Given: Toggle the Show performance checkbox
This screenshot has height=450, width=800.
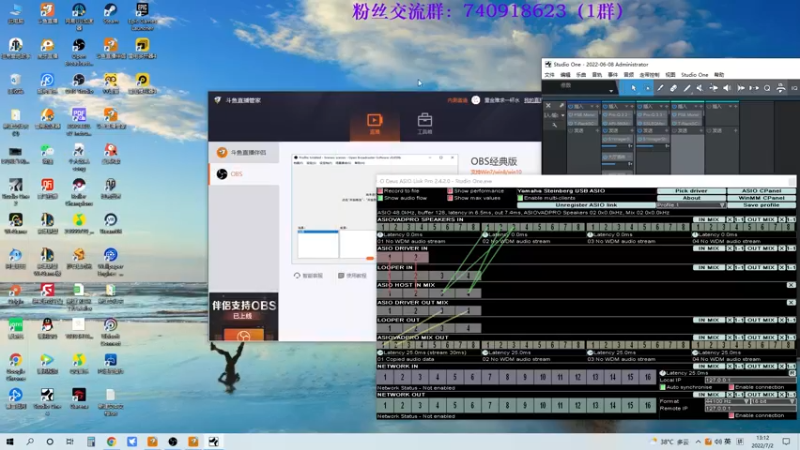Looking at the screenshot, I should [450, 191].
